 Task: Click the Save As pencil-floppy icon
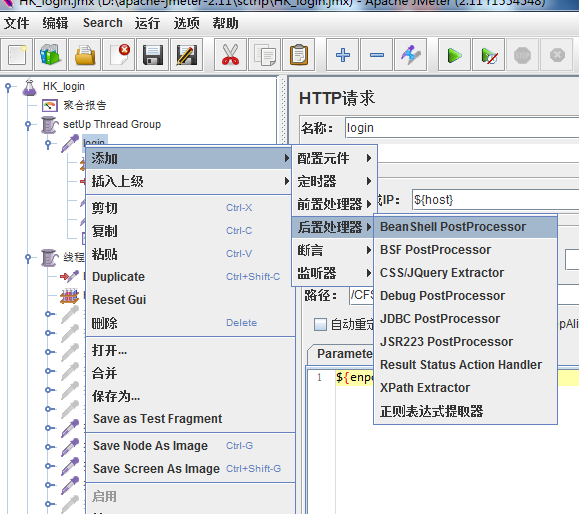(186, 55)
